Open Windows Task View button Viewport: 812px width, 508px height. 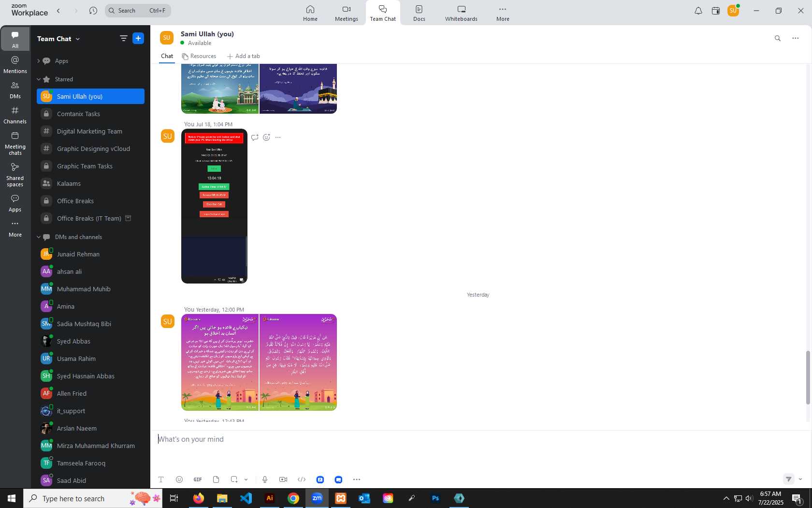(x=174, y=498)
